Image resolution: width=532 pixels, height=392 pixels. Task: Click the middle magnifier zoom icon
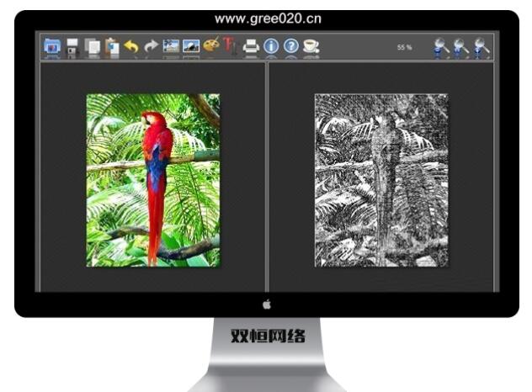461,47
